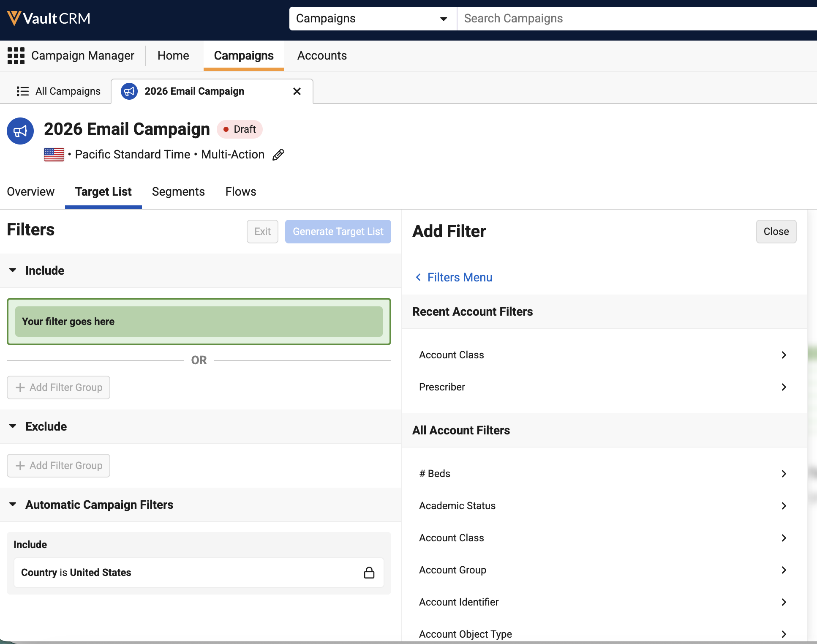Add Filter Group under Exclude
The width and height of the screenshot is (817, 644).
(x=58, y=466)
